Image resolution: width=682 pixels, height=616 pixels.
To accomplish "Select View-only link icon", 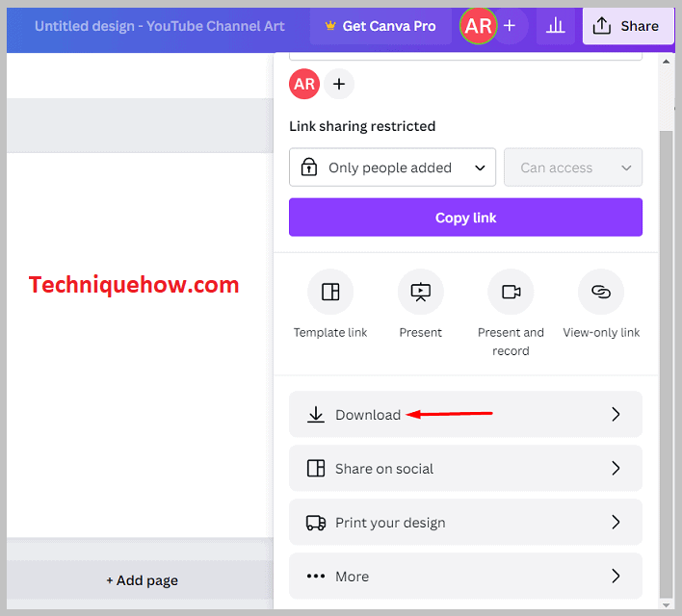I will tap(601, 292).
